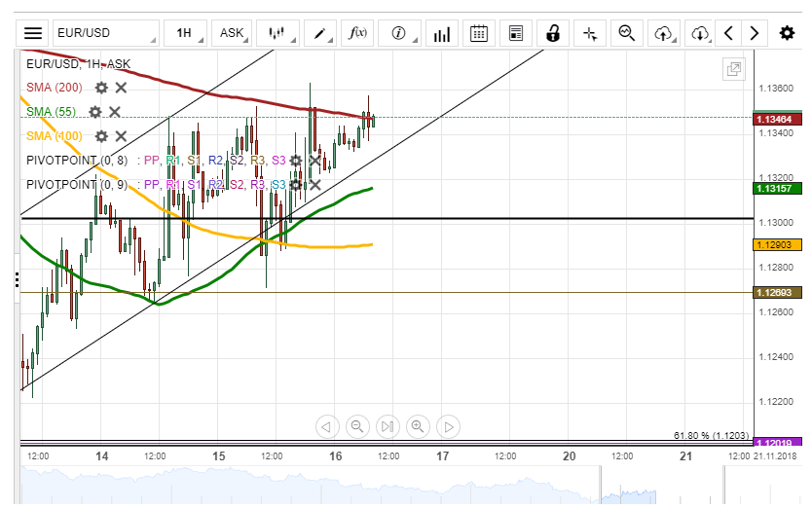Image resolution: width=812 pixels, height=509 pixels.
Task: Open the news panel icon
Action: coord(516,34)
